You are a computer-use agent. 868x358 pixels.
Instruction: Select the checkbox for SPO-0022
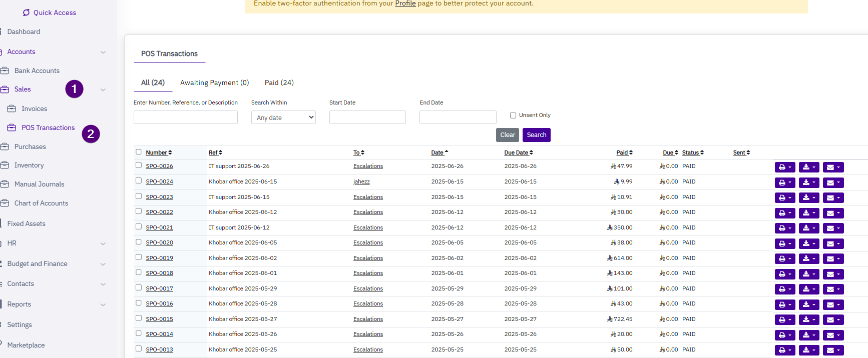139,211
